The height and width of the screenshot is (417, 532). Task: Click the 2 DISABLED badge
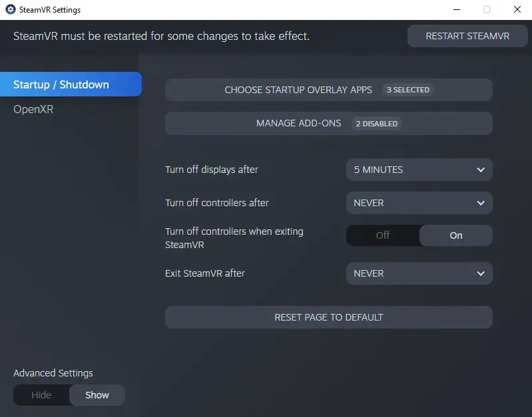point(377,124)
